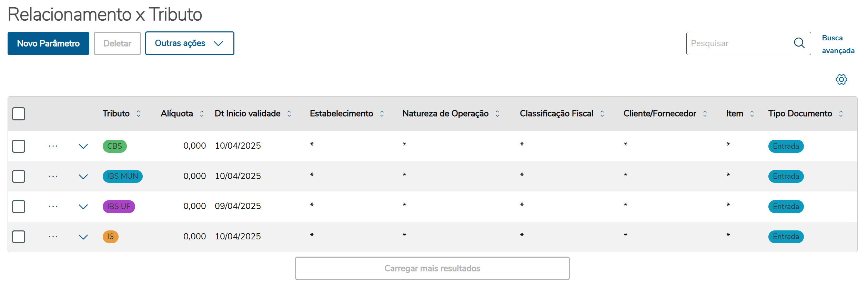Open the Outras ações dropdown

click(189, 43)
